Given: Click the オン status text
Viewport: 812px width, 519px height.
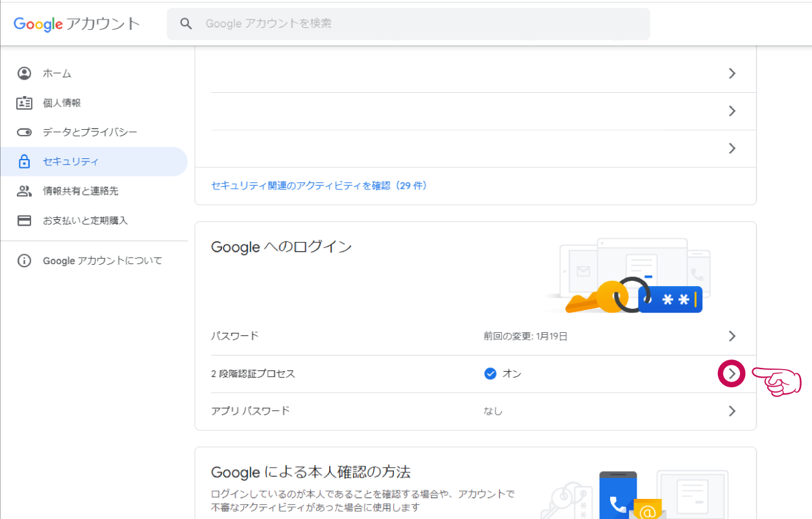Looking at the screenshot, I should pos(512,374).
